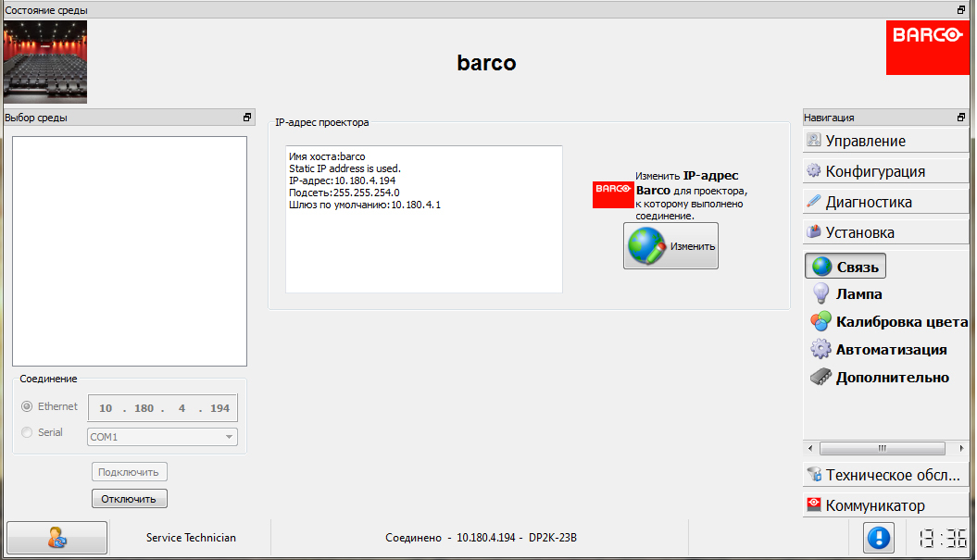Viewport: 977px width, 560px height.
Task: Open Техническое обслуживание section
Action: coord(885,475)
